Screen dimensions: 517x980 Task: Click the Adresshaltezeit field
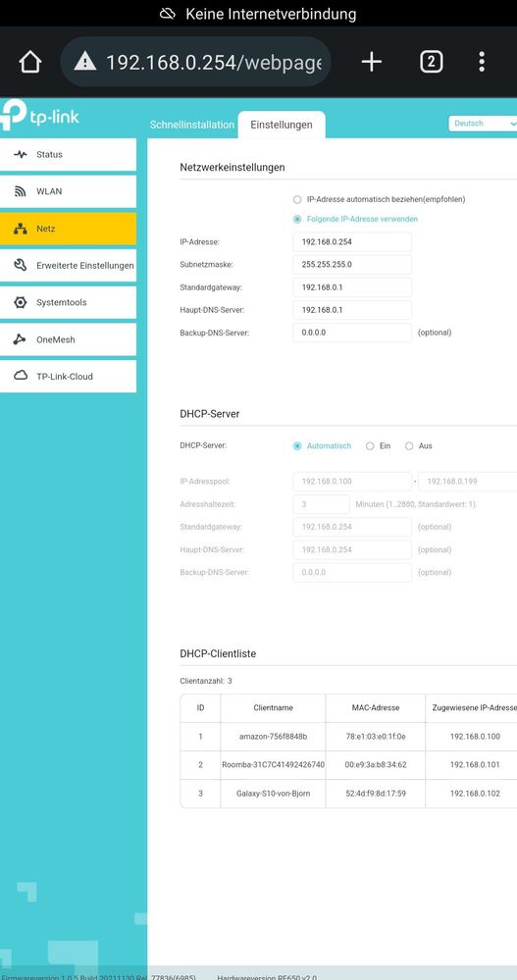point(321,504)
